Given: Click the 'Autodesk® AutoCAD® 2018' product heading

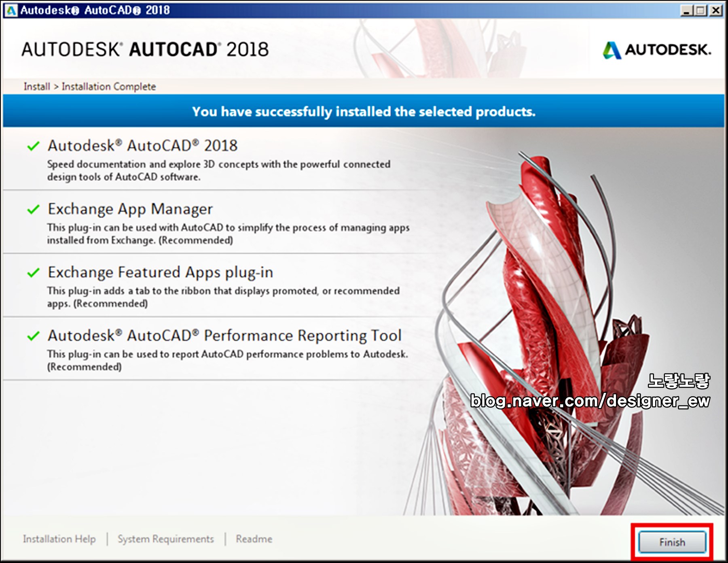Looking at the screenshot, I should click(x=142, y=146).
